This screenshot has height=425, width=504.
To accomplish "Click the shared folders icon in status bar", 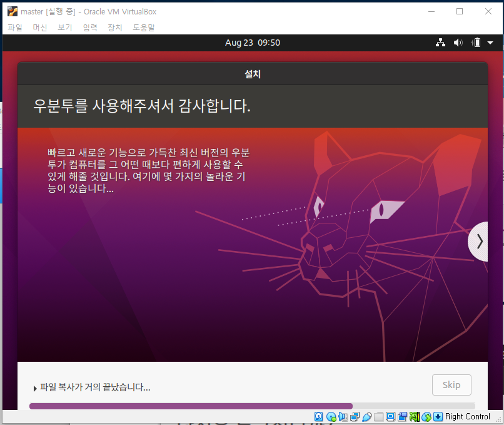I will click(379, 417).
